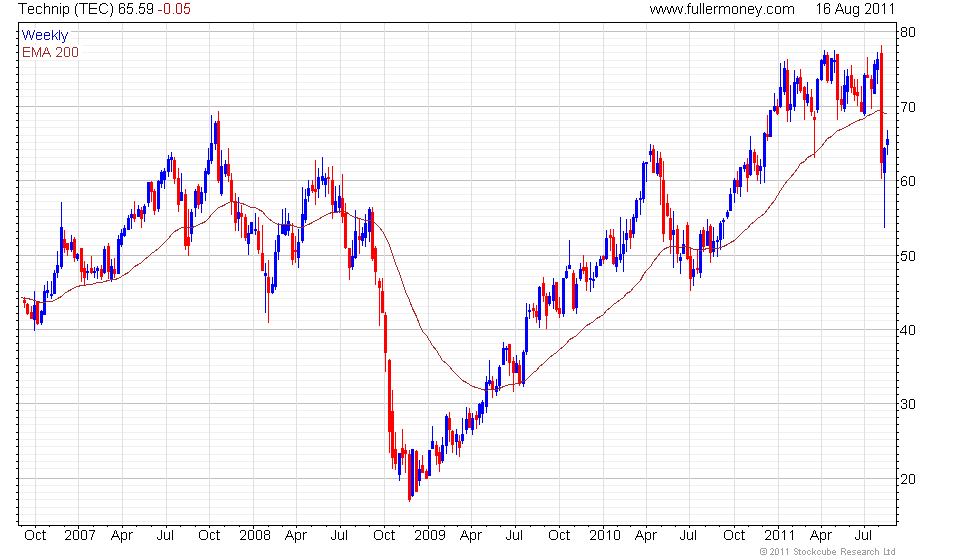Click the 50 price axis label

click(908, 256)
